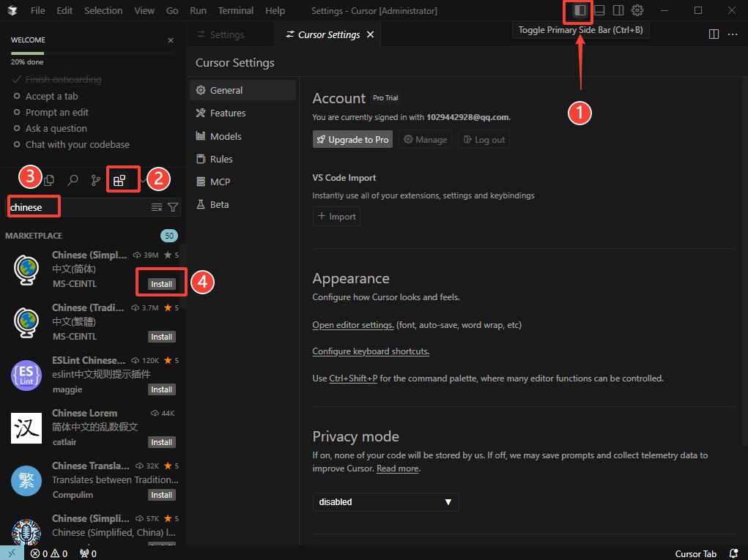Click the Manage account button
The width and height of the screenshot is (748, 560).
click(x=425, y=139)
